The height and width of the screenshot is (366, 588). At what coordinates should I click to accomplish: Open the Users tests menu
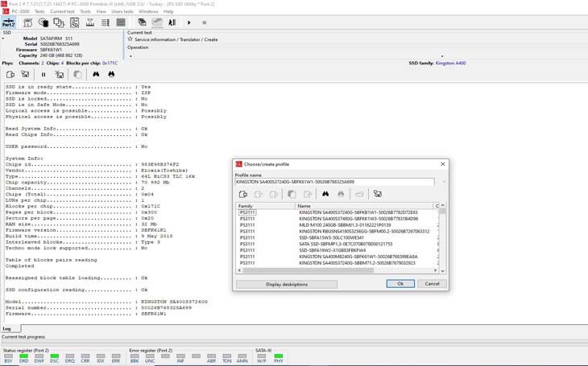click(x=122, y=12)
